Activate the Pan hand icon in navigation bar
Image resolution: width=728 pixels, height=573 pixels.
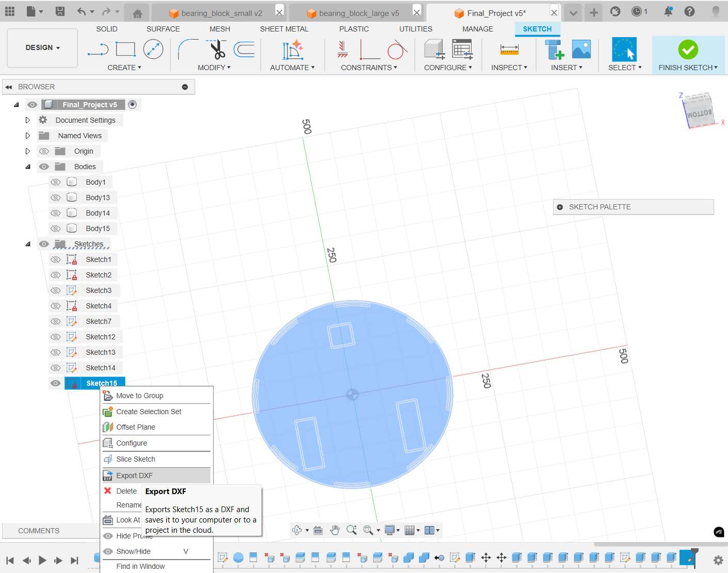[x=334, y=530]
